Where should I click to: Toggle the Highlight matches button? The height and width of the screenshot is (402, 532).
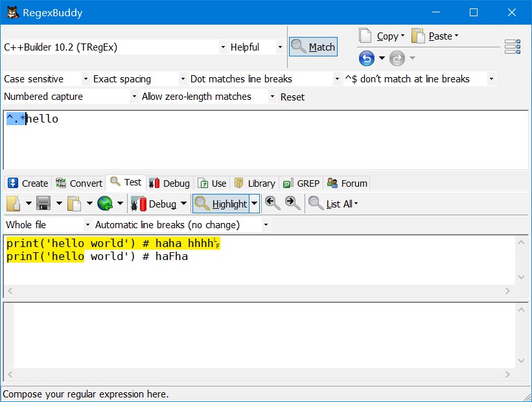221,204
